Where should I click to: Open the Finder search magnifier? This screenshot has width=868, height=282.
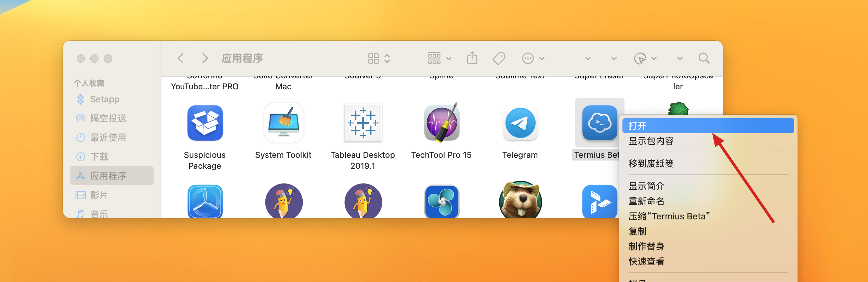point(704,58)
